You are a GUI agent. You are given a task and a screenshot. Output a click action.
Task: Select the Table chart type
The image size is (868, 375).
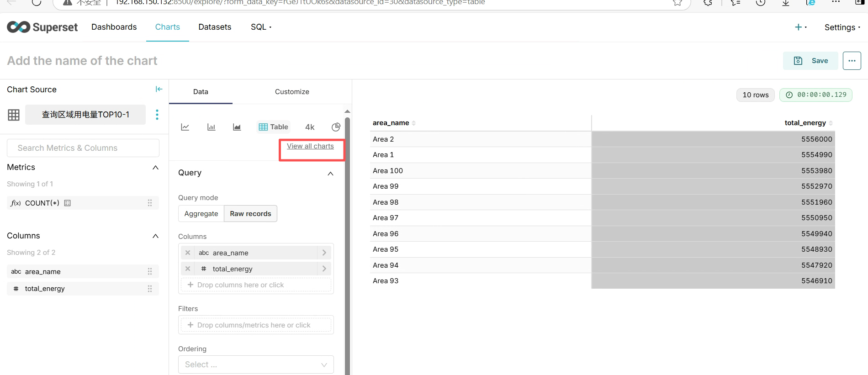click(273, 127)
